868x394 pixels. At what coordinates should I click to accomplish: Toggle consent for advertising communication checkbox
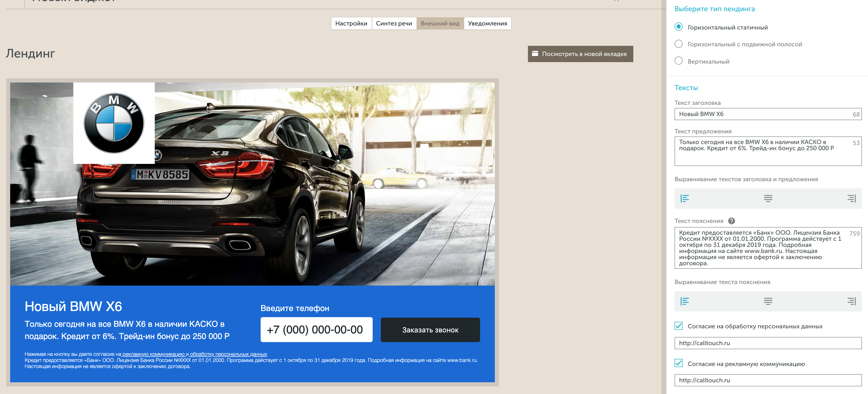(x=679, y=363)
